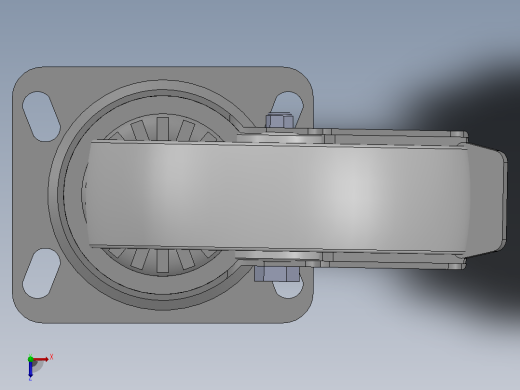Pick the small hex bolt head above the wheel
This screenshot has height=390, width=520.
point(280,121)
